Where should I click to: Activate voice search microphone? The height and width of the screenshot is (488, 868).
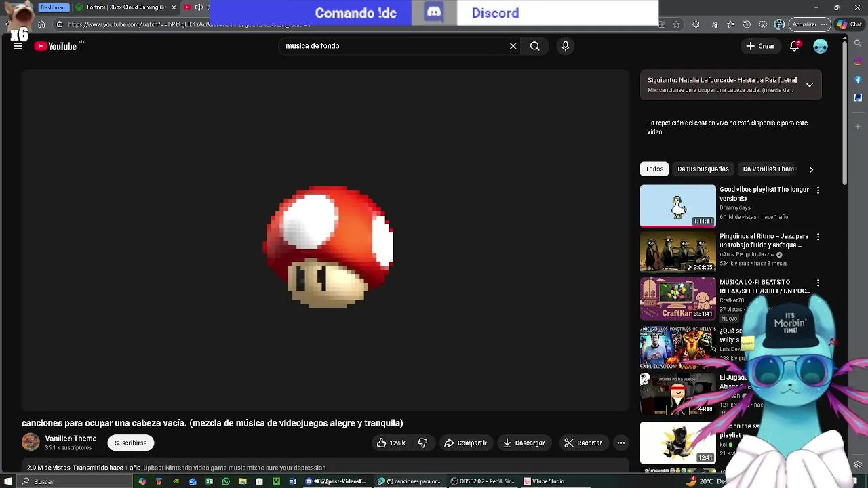coord(566,46)
